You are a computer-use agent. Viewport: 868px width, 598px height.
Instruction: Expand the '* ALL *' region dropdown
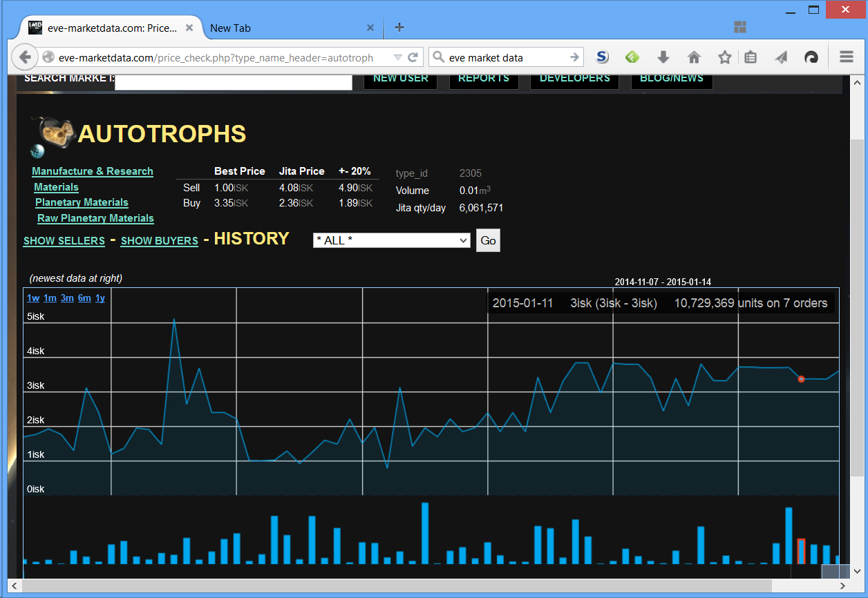[391, 240]
